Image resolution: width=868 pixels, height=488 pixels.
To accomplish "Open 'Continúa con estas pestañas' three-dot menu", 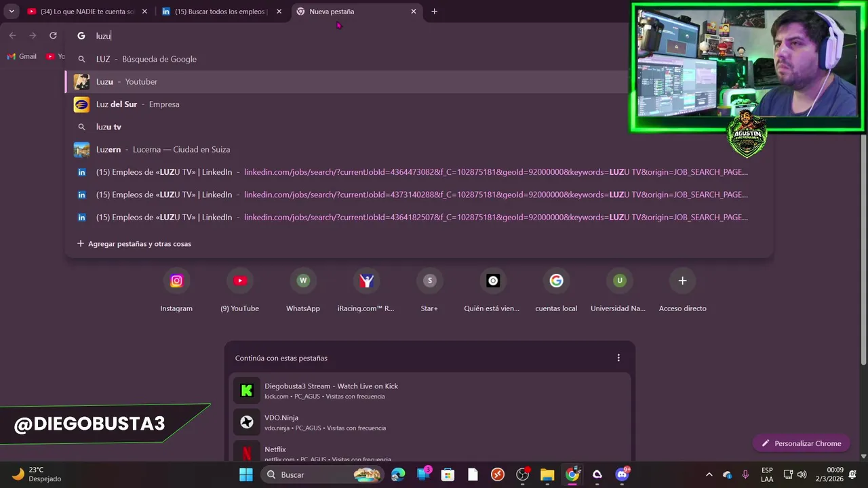I will (618, 358).
